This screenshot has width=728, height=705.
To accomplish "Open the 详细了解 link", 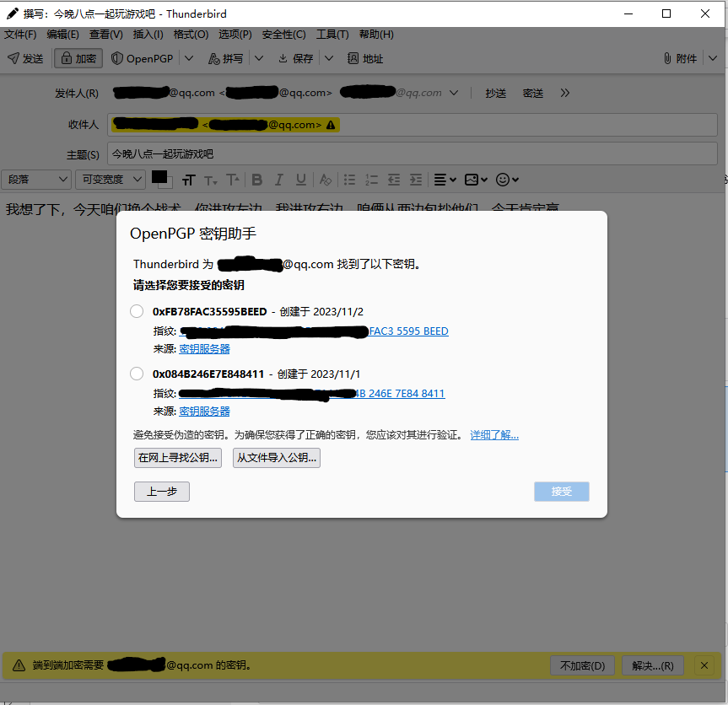I will pos(494,435).
